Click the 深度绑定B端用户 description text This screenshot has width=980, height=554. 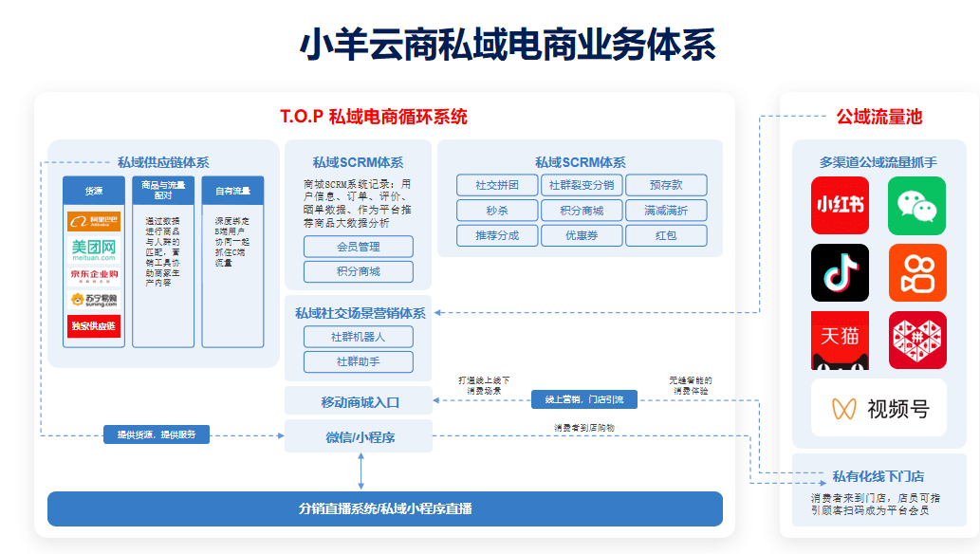(x=231, y=241)
